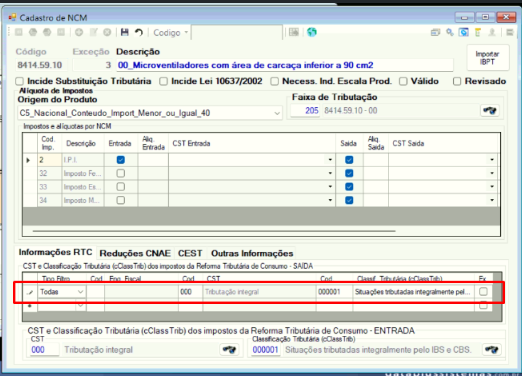Open the Codigo search type dropdown
This screenshot has width=522, height=376.
186,32
